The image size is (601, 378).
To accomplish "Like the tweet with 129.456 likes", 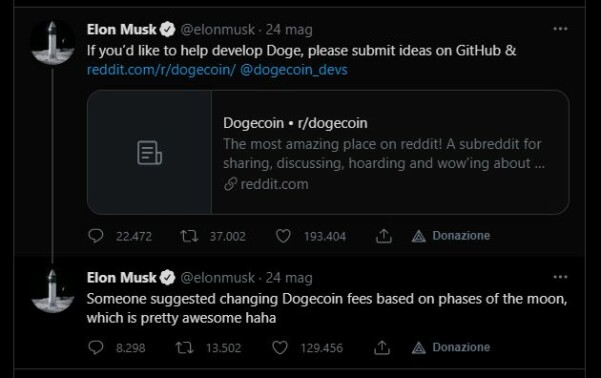I will (280, 348).
